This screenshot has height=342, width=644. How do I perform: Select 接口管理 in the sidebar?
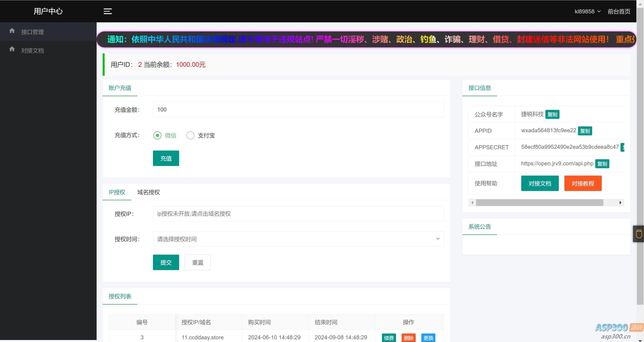point(32,32)
